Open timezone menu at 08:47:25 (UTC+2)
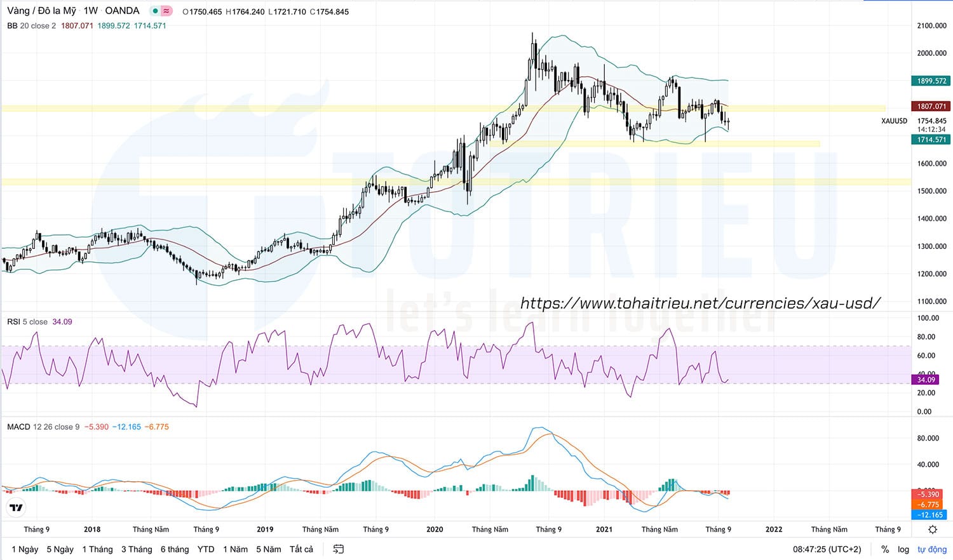Screen dimensions: 953x560 827,549
